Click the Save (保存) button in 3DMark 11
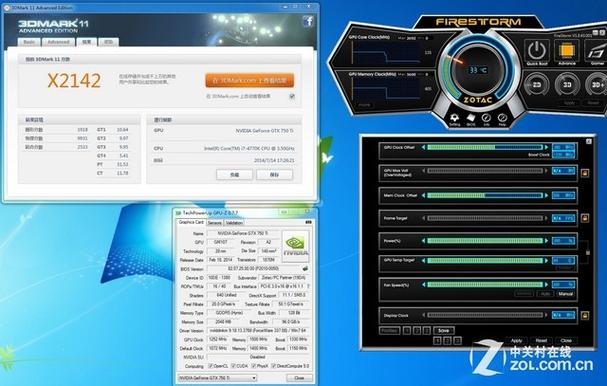This screenshot has width=607, height=386. (x=274, y=175)
